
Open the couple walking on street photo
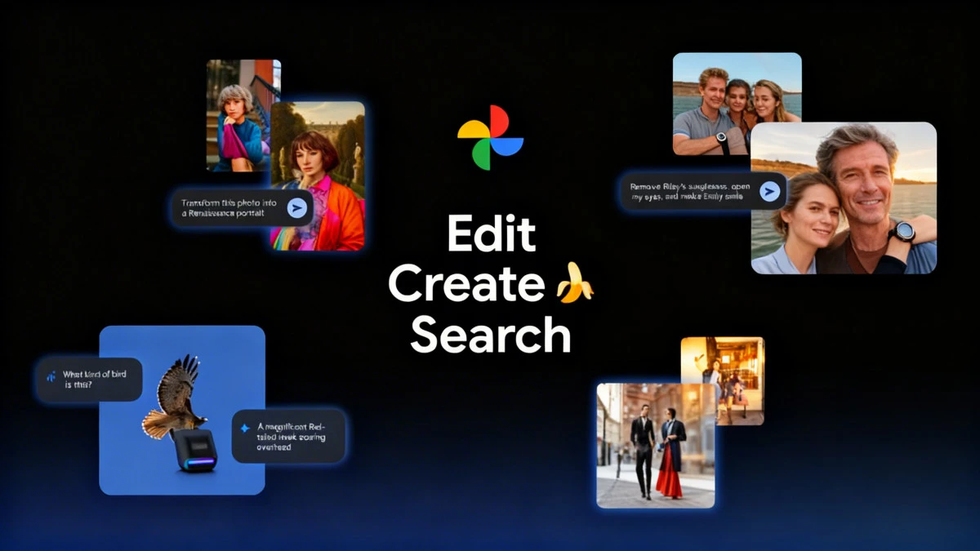[655, 445]
